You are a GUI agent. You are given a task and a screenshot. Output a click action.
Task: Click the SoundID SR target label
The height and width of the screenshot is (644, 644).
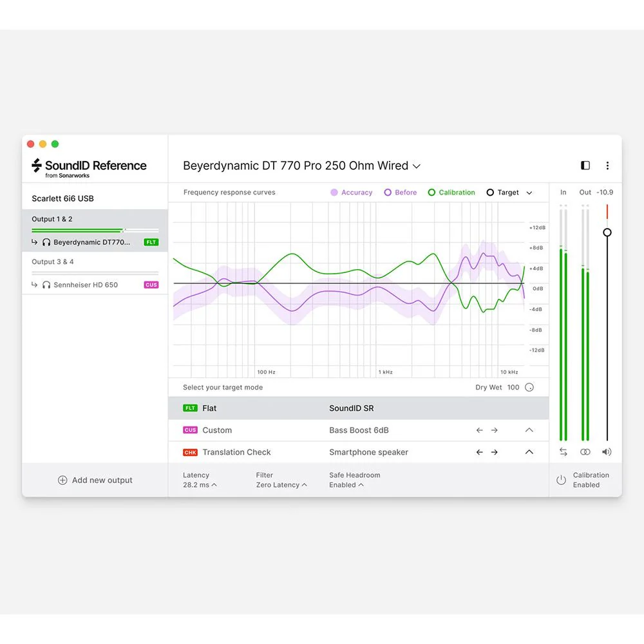coord(352,408)
